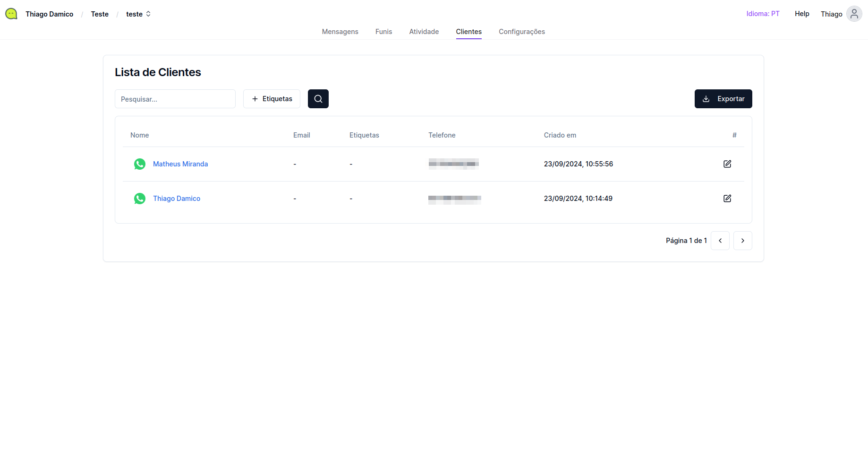This screenshot has width=868, height=468.
Task: Click edit icon for Thiago Damico
Action: pyautogui.click(x=727, y=199)
